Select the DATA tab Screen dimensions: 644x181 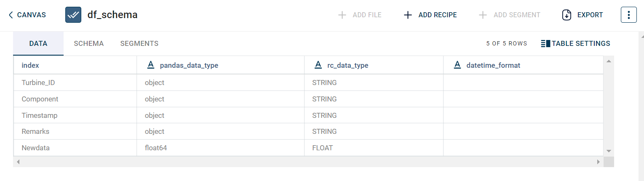[x=38, y=43]
